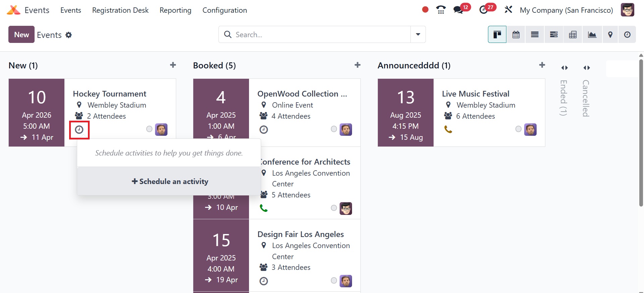Open the Configuration menu
This screenshot has height=293, width=644.
click(x=225, y=10)
